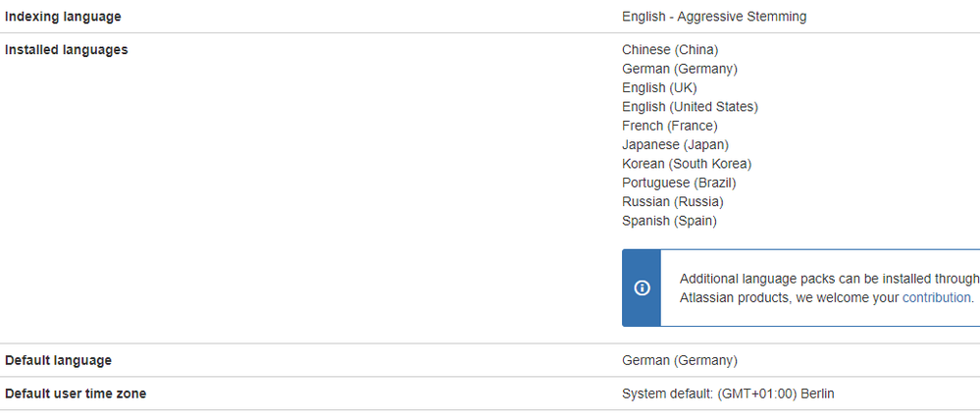Viewport: 980px width, 420px height.
Task: Click the Indexing language label
Action: tap(64, 17)
